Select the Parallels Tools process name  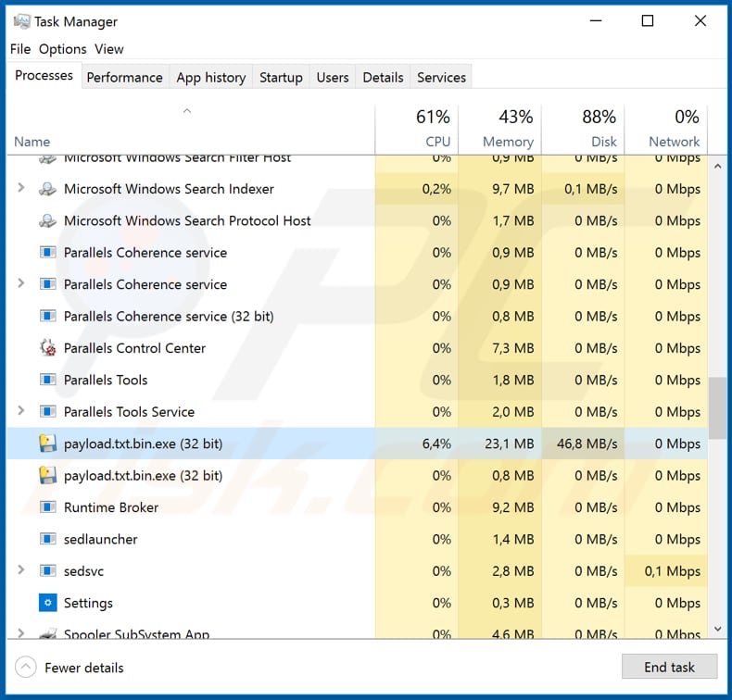106,380
